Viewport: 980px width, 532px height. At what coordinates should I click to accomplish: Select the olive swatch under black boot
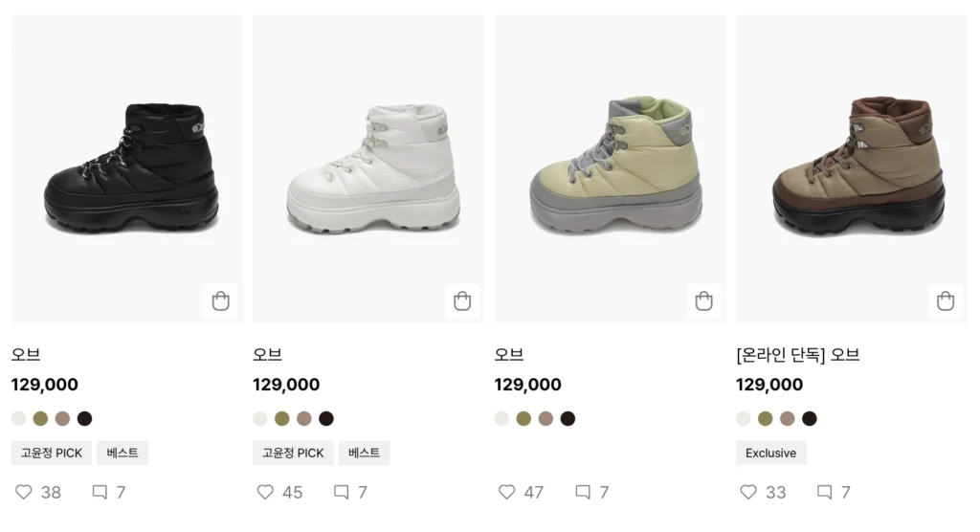(40, 418)
